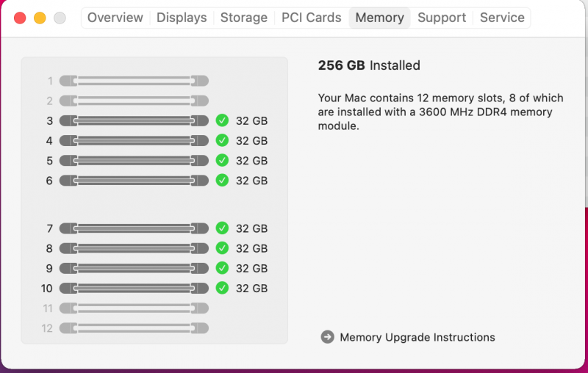Viewport: 588px width, 373px height.
Task: Click the empty memory slot 2 icon
Action: pos(134,101)
